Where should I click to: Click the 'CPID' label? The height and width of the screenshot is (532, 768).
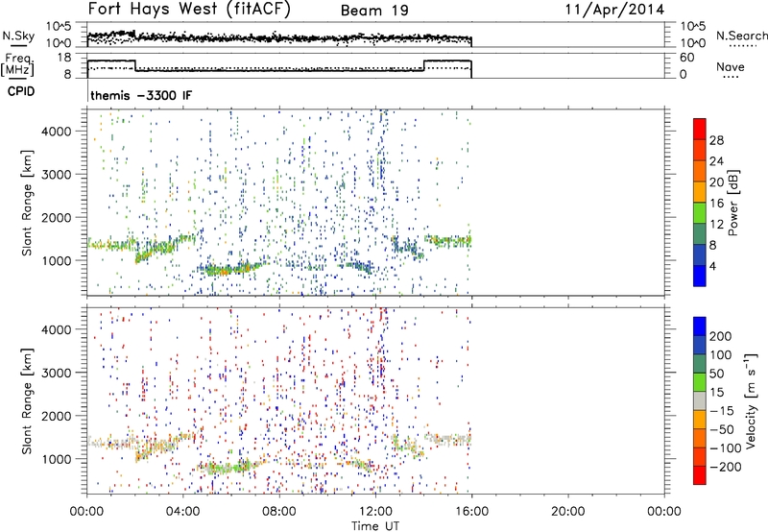[21, 91]
